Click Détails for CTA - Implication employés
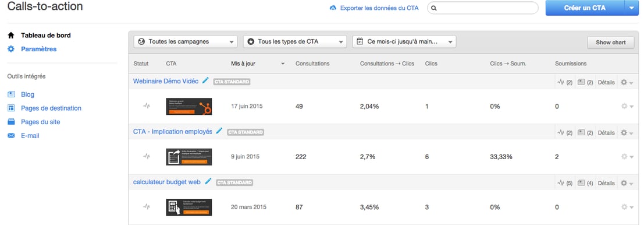The image size is (644, 225). point(606,132)
